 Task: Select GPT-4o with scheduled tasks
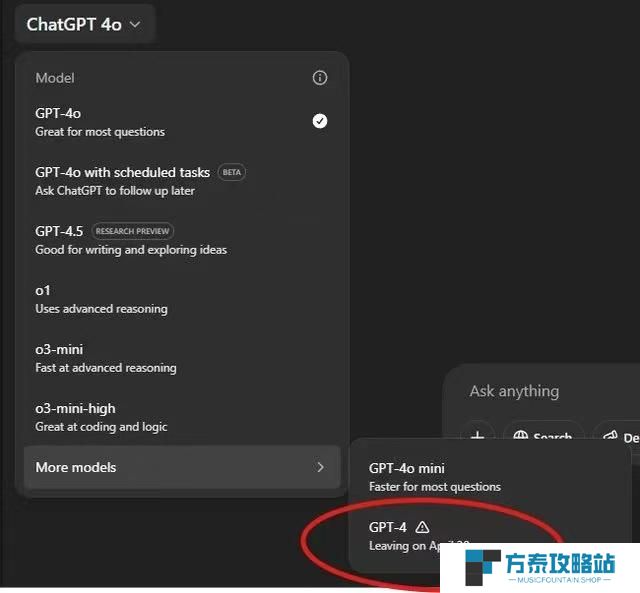[x=182, y=181]
